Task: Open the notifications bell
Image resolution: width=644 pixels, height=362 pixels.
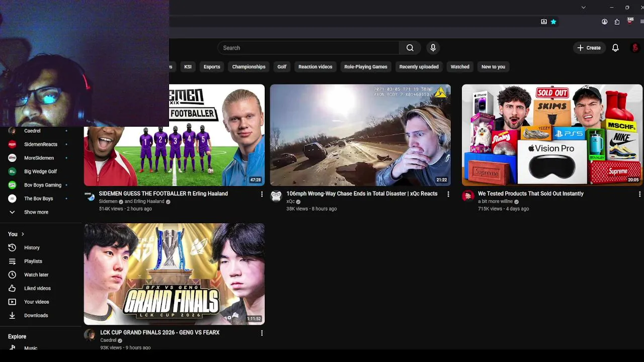Action: (x=615, y=48)
